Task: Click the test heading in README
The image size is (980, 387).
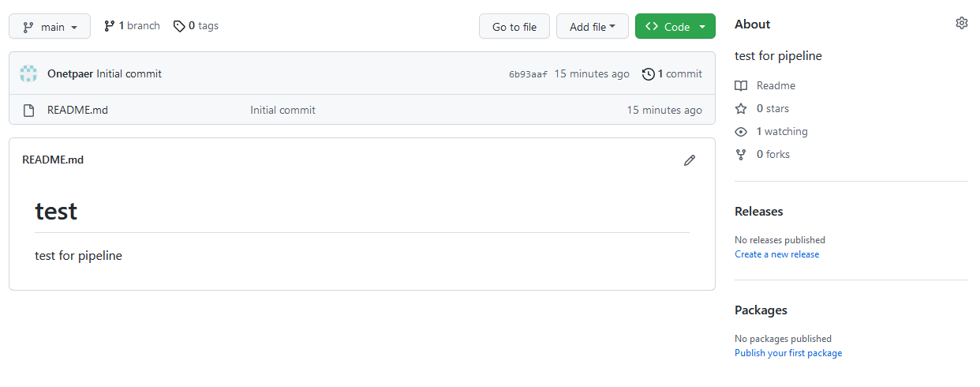Action: pyautogui.click(x=56, y=211)
